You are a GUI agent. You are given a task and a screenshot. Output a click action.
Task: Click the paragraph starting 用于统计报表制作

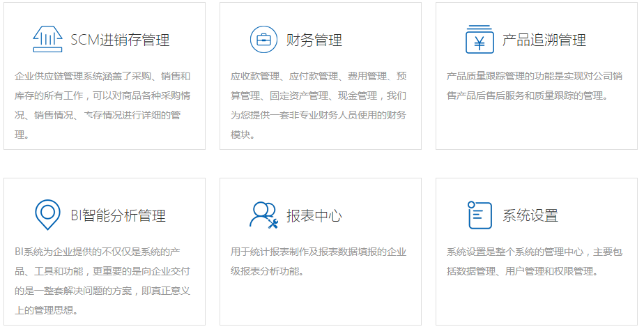319,261
